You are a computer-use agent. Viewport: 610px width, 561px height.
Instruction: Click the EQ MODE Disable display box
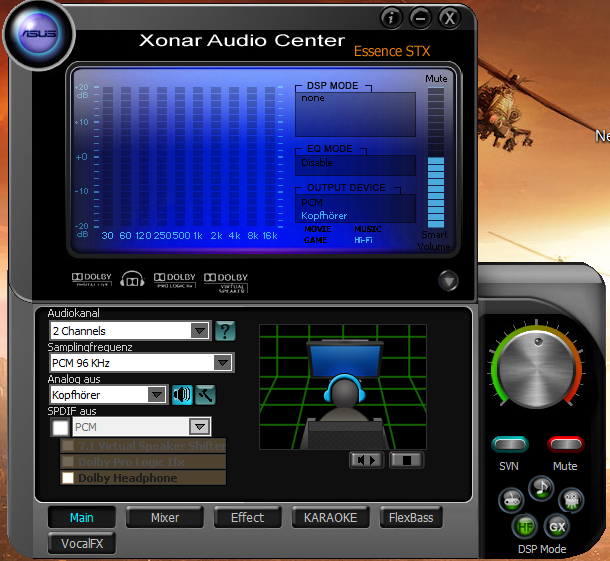click(355, 165)
